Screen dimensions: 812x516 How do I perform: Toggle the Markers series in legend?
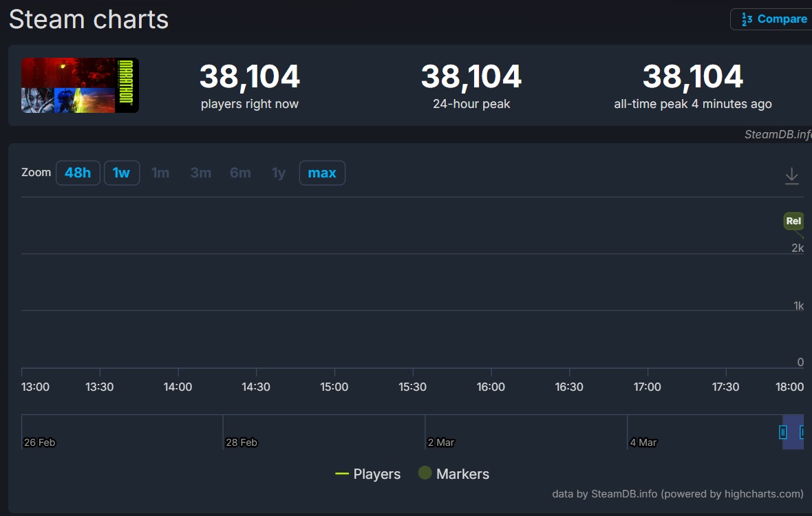(453, 473)
